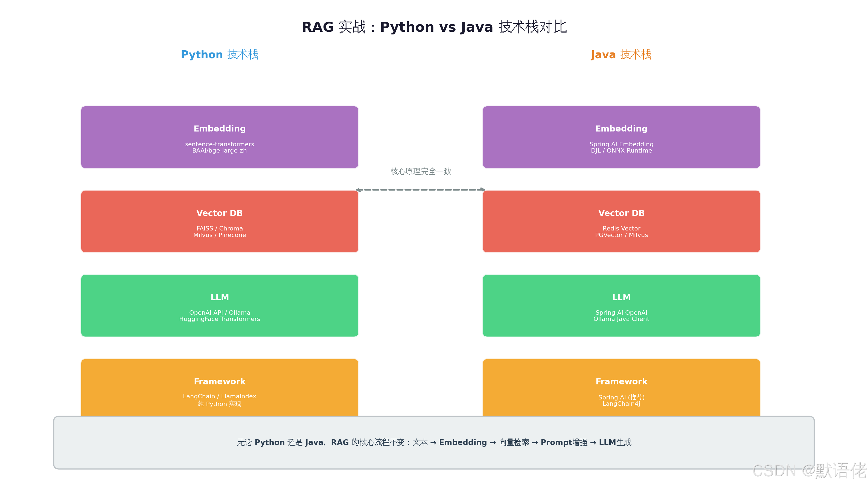Click the 核心原理完全一致 label
The width and height of the screenshot is (868, 485).
pos(421,171)
